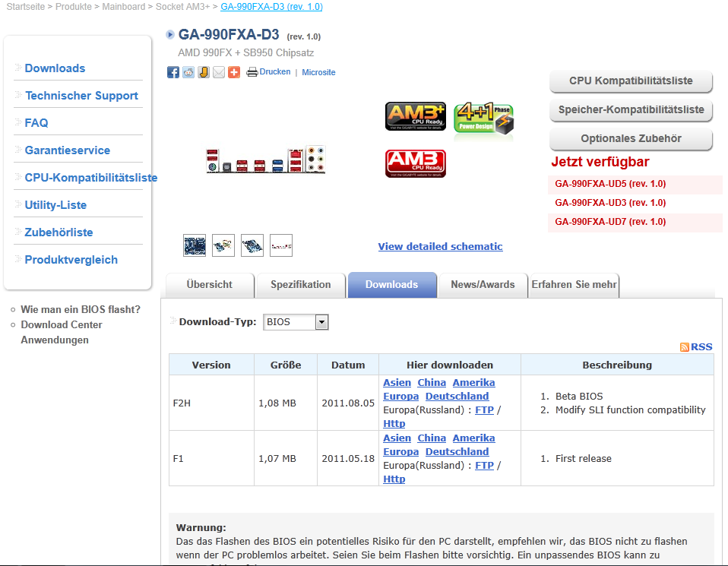The width and height of the screenshot is (728, 566).
Task: Switch to the Übersicht tab
Action: point(210,285)
